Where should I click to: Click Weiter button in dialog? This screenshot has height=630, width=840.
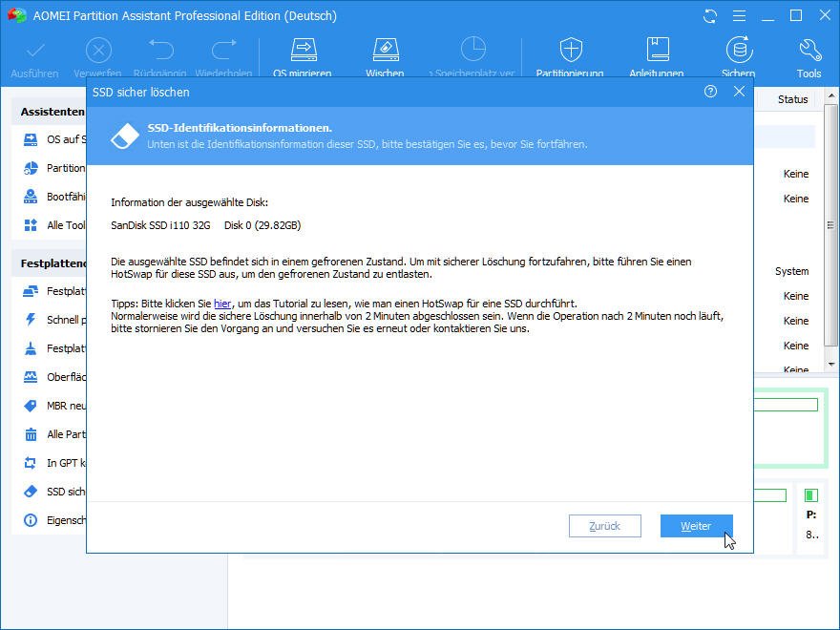(696, 526)
